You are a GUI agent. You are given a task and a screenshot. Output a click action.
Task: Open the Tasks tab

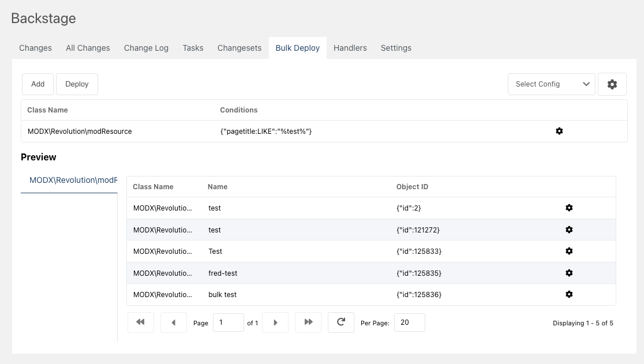(193, 48)
